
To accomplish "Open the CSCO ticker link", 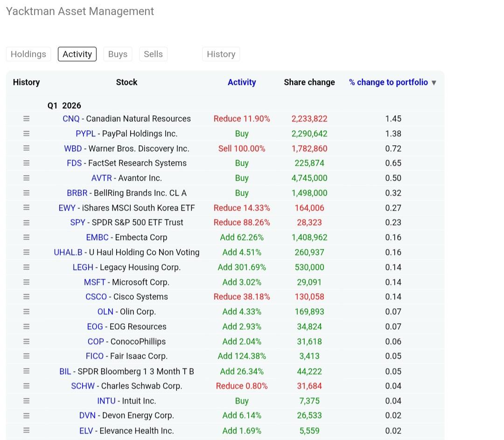I will 96,297.
